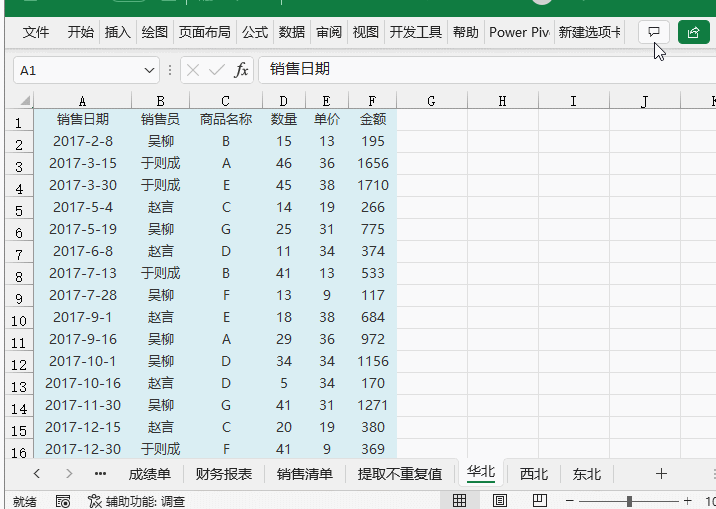Select row 12 header
This screenshot has width=716, height=509.
(19, 364)
